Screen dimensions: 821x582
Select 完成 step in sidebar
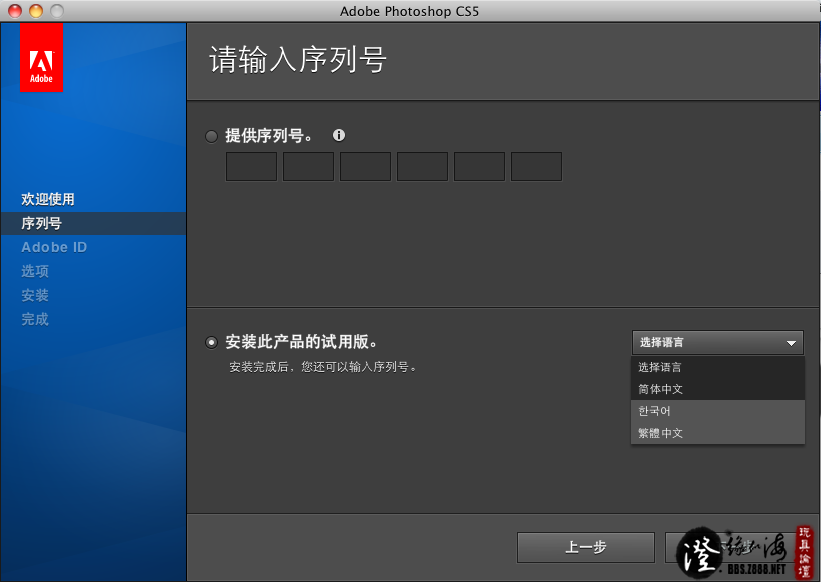(35, 319)
